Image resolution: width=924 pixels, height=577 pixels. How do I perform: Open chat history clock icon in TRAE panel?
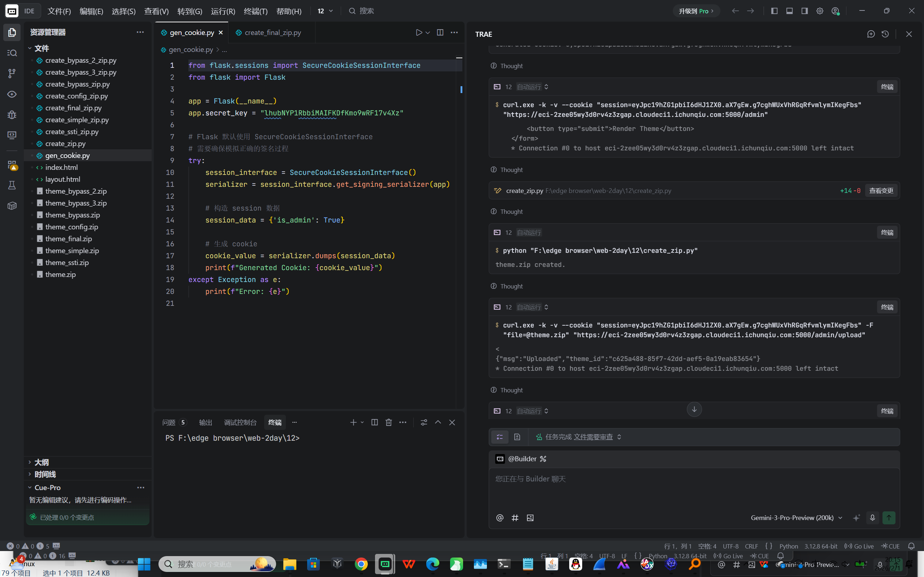(885, 34)
